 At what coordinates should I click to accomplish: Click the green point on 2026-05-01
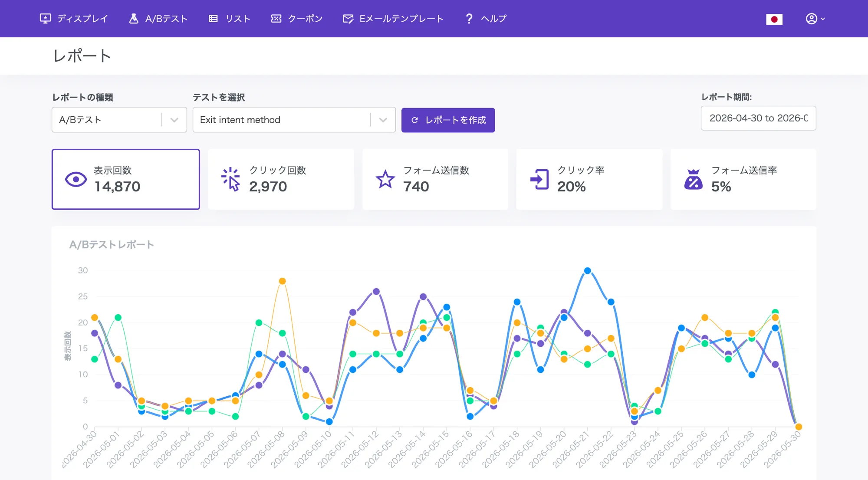point(118,317)
